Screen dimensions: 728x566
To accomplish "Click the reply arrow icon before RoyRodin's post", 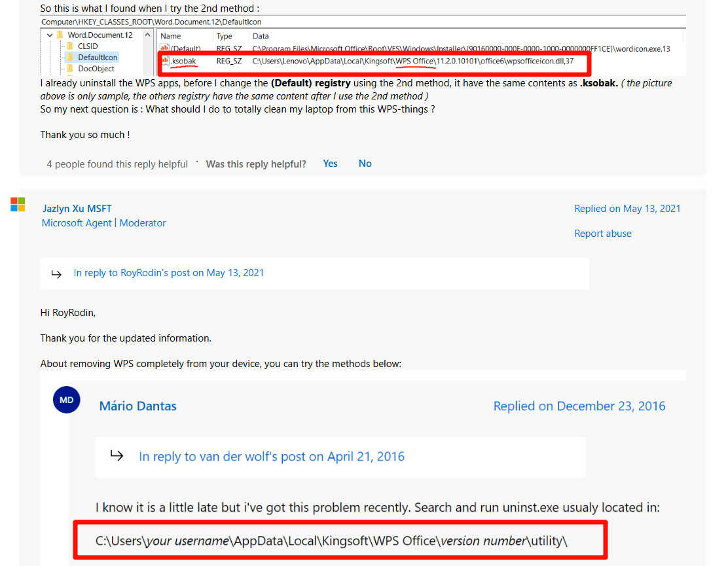I will coord(56,274).
